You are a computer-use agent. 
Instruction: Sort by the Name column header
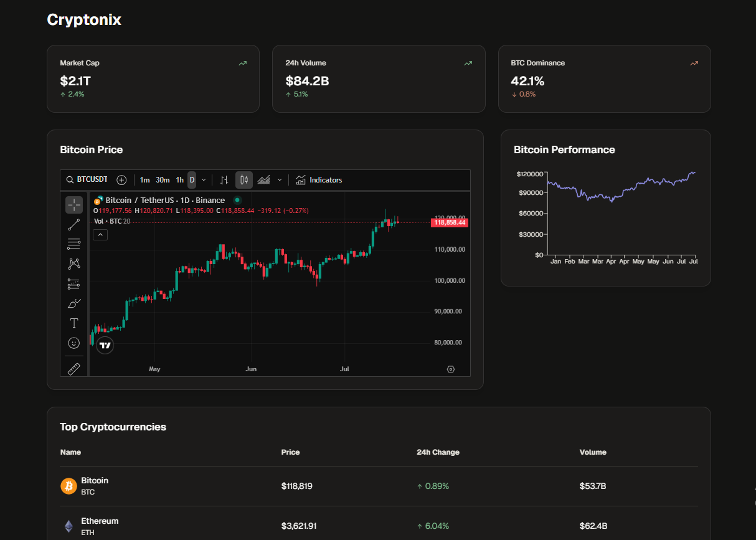point(70,452)
